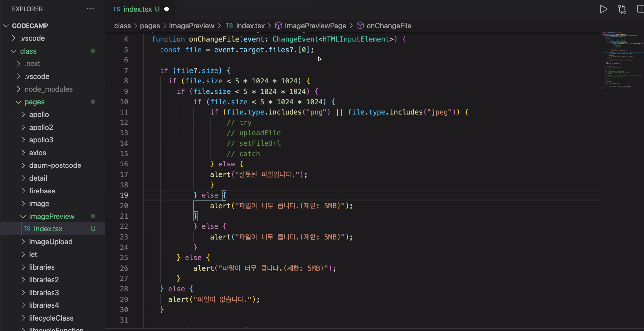Place cursor on line number 19
Screen dimensions: 644x331
[124, 195]
